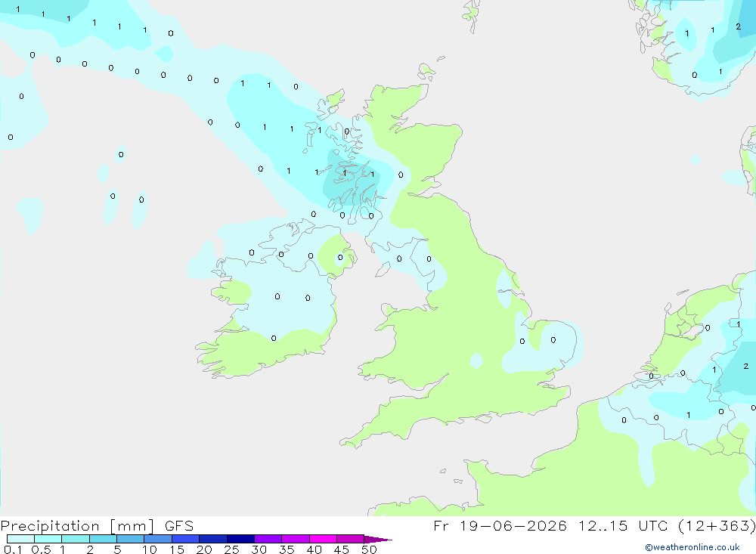756x554 pixels.
Task: Click the '40' legend scale label
Action: point(314,549)
